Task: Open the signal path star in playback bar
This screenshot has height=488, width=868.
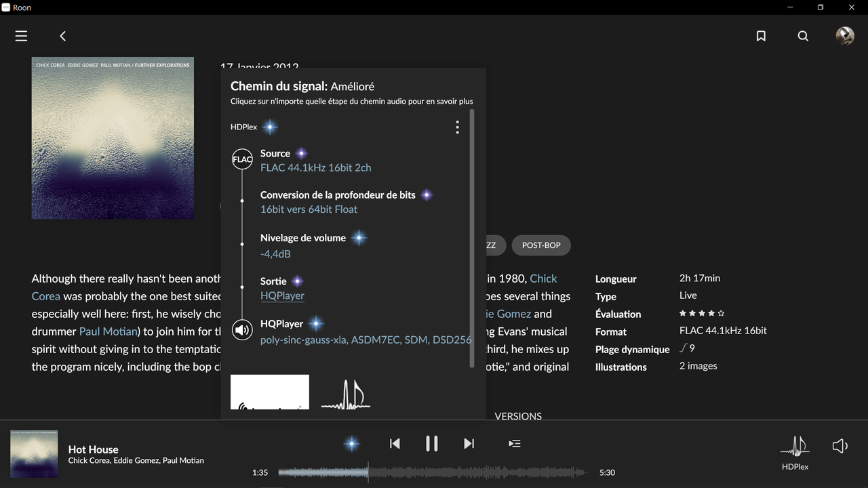Action: (351, 444)
